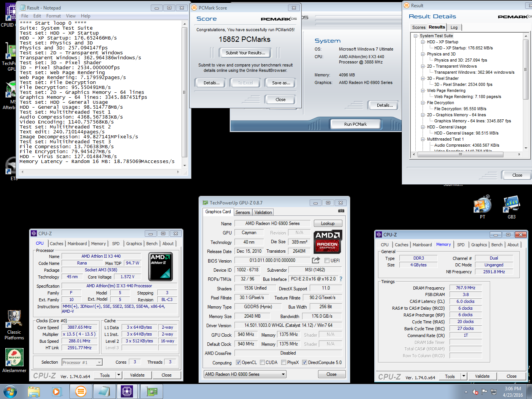Click the GPU-Z Name field
This screenshot has width=532, height=399.
click(272, 223)
